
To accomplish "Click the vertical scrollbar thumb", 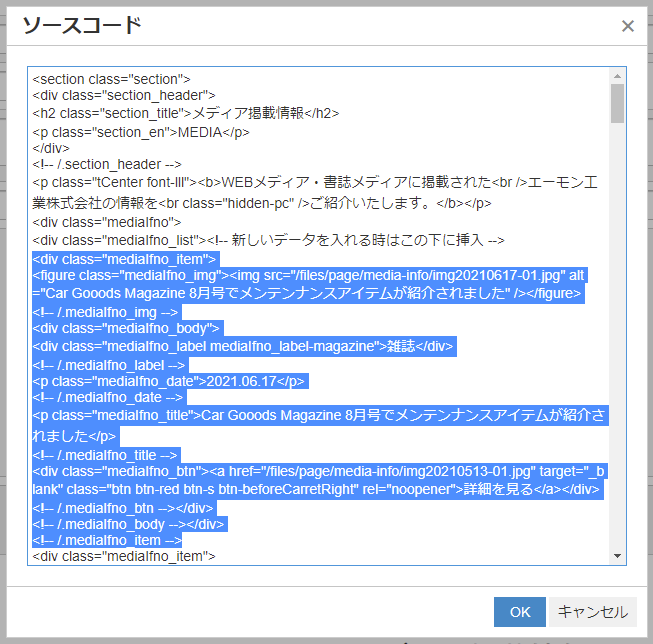I will point(618,103).
